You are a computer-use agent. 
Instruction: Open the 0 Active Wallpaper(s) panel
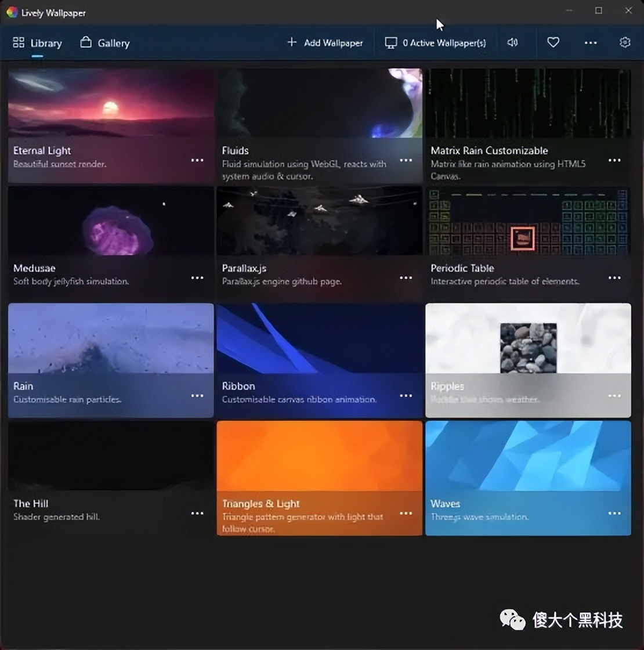pos(435,43)
